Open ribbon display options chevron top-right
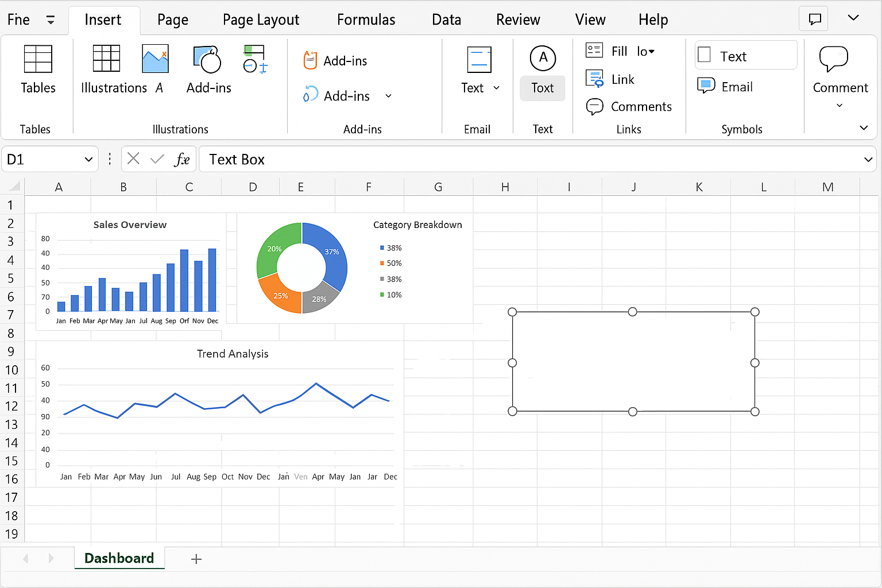The height and width of the screenshot is (588, 882). tap(853, 18)
